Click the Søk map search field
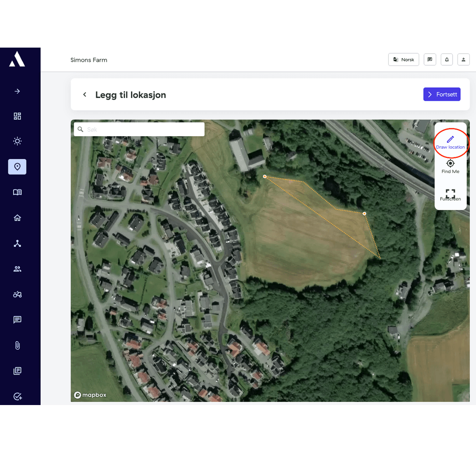 (139, 129)
